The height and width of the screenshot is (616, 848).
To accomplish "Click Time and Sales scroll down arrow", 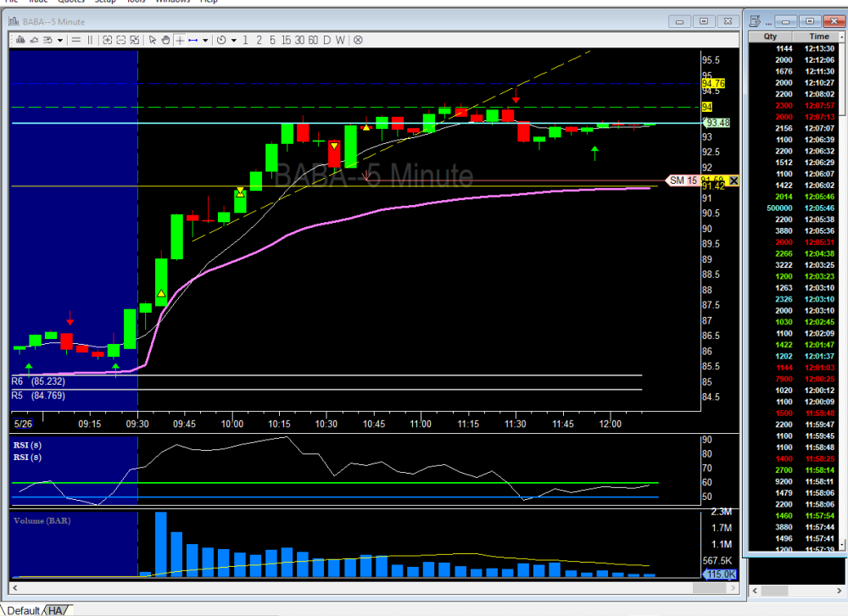I will 842,545.
